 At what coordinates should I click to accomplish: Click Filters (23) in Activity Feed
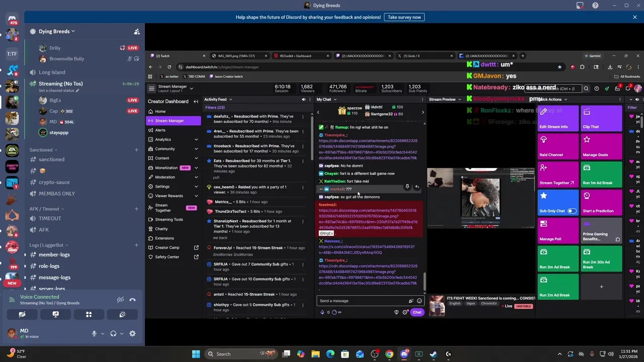pos(215,108)
